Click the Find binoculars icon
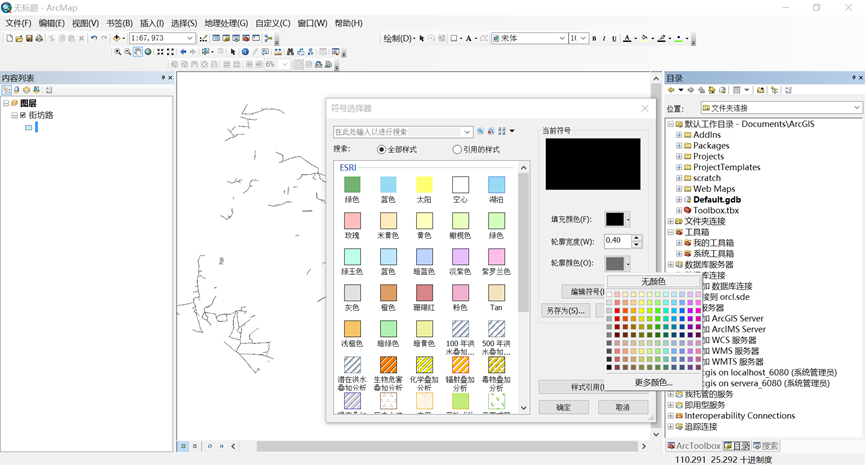 point(290,51)
